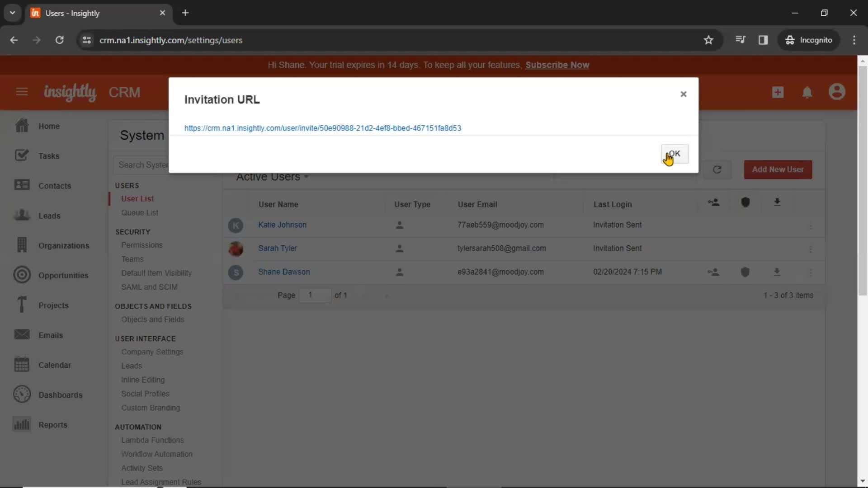Close the Invitation URL dialog with X
Image resolution: width=868 pixels, height=488 pixels.
(684, 94)
